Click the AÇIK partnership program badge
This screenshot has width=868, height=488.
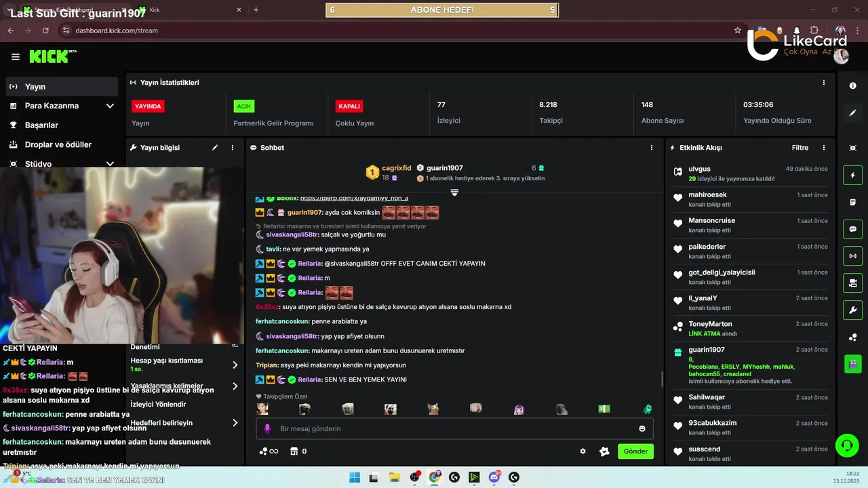pyautogui.click(x=243, y=106)
